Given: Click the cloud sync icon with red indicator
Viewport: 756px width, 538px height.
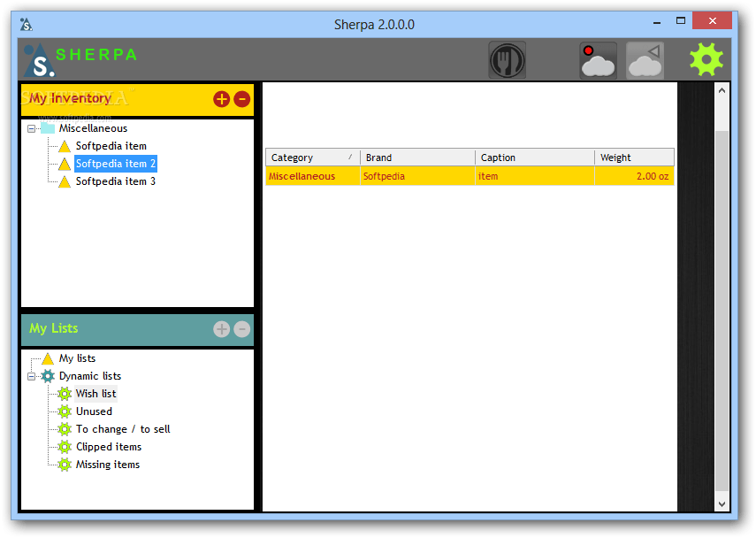Looking at the screenshot, I should pos(598,59).
